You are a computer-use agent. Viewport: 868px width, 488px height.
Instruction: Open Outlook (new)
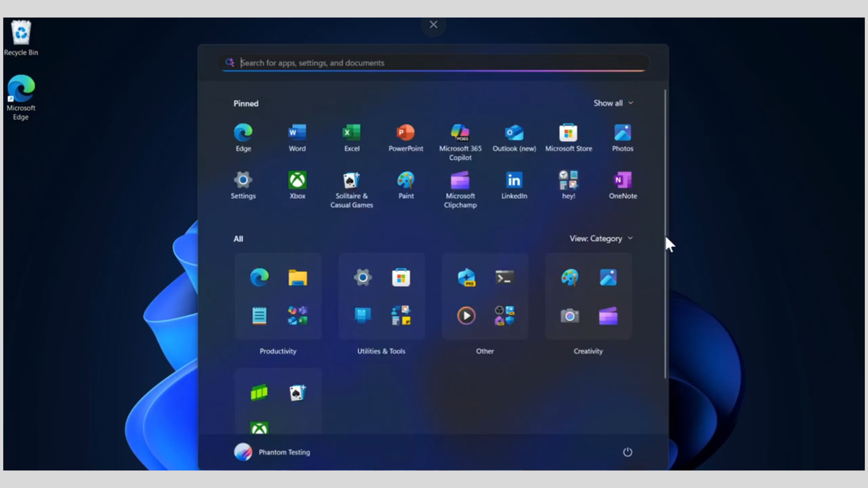514,134
